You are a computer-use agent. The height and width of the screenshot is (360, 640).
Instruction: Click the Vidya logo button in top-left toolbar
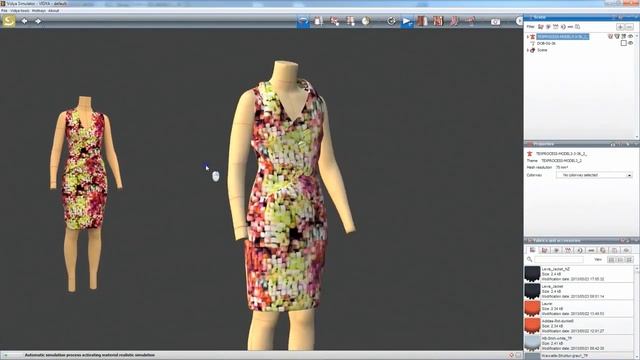pos(9,20)
